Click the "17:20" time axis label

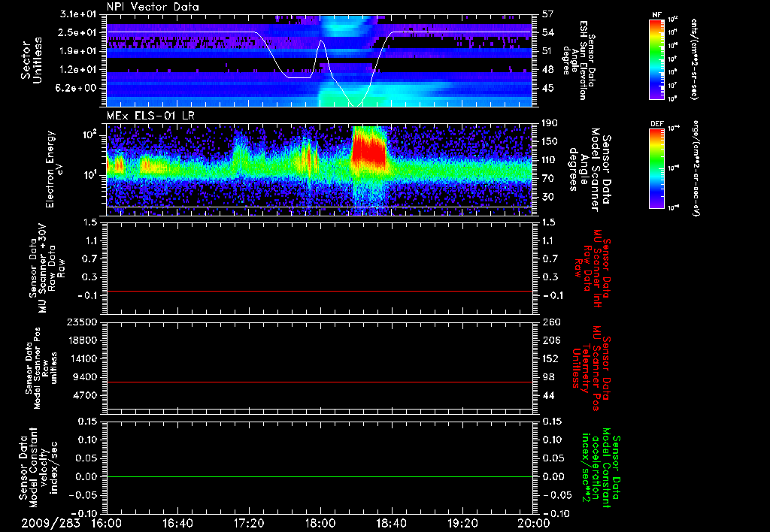(249, 523)
